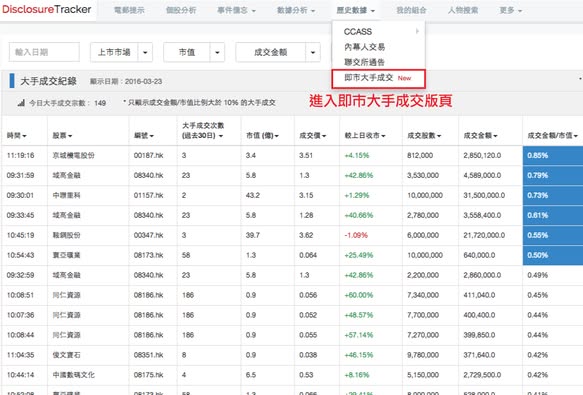Click the 21,720,000.0 turnover amount

pos(484,235)
